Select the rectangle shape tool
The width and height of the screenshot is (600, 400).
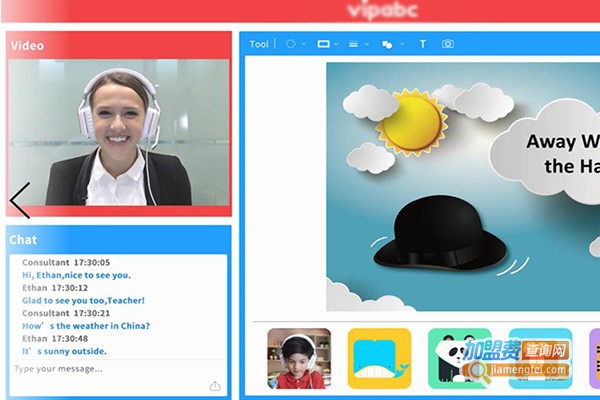pyautogui.click(x=323, y=44)
